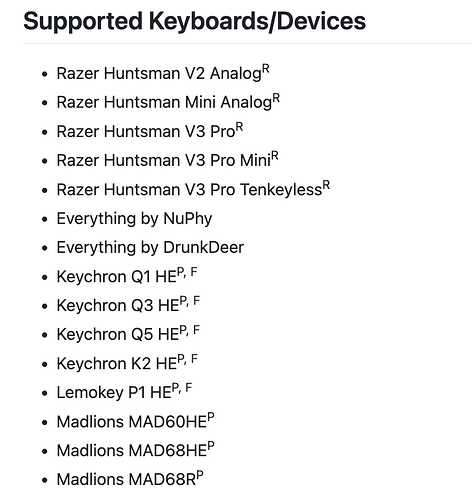Click F superscript after Keychron K2 HE

194,360
